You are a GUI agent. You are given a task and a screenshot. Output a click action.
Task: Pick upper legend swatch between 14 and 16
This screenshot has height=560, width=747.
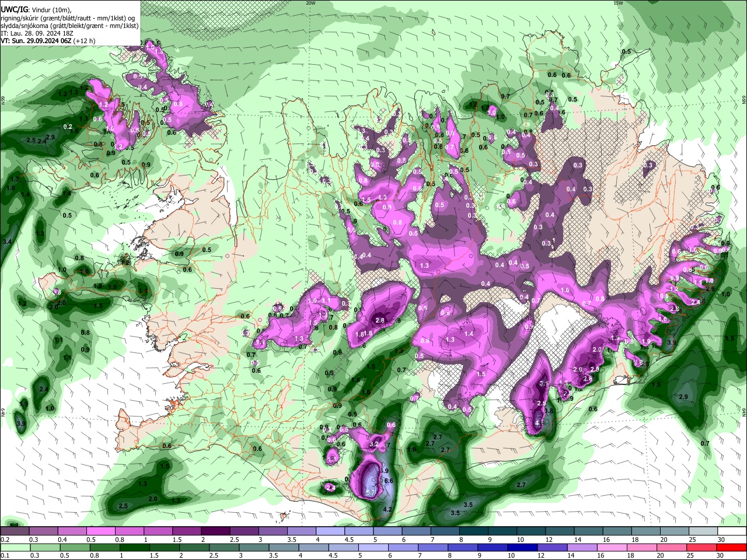pos(588,531)
